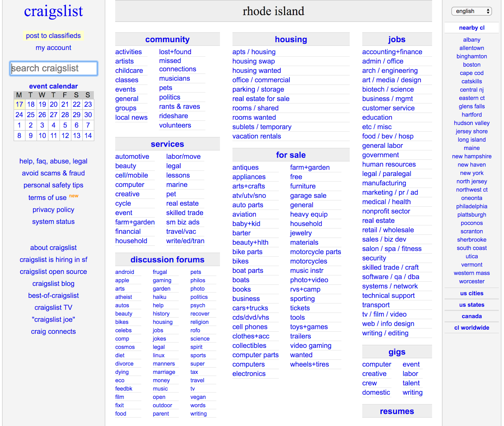Open the community section header

[168, 39]
